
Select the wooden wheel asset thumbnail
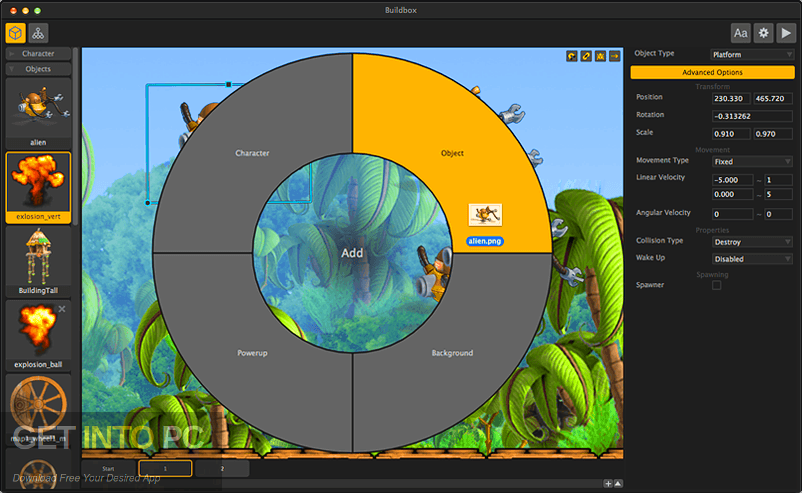[x=38, y=409]
